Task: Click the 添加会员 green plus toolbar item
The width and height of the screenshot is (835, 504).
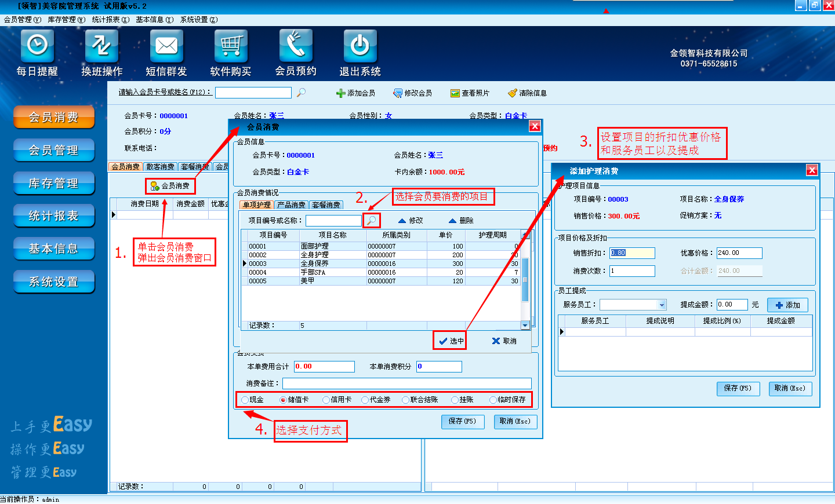Action: point(355,93)
